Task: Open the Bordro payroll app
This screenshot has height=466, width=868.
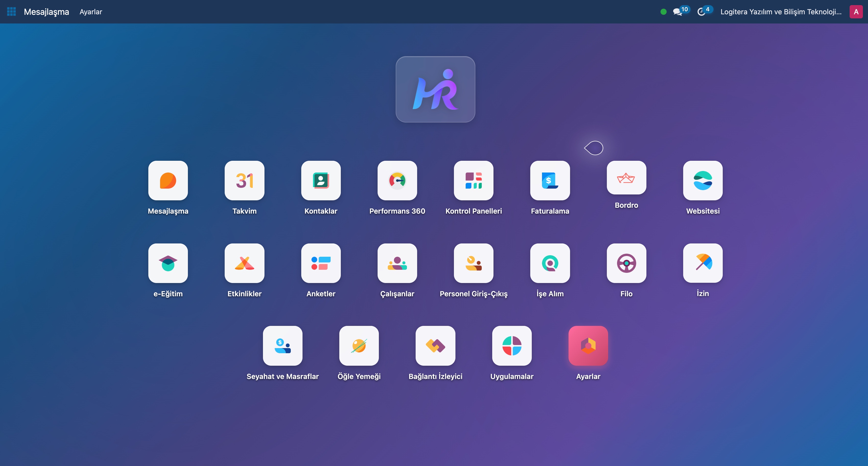Action: tap(626, 178)
